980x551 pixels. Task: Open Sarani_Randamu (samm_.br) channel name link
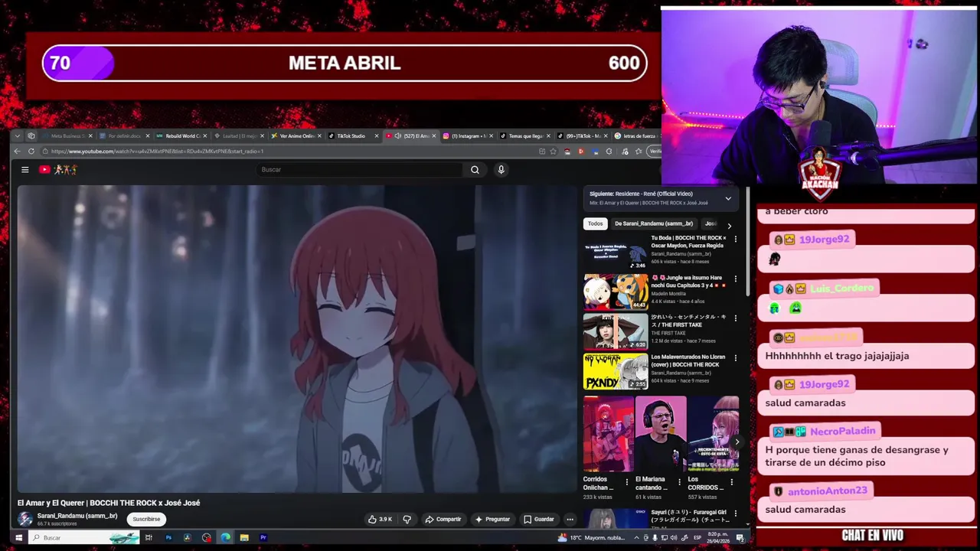77,516
